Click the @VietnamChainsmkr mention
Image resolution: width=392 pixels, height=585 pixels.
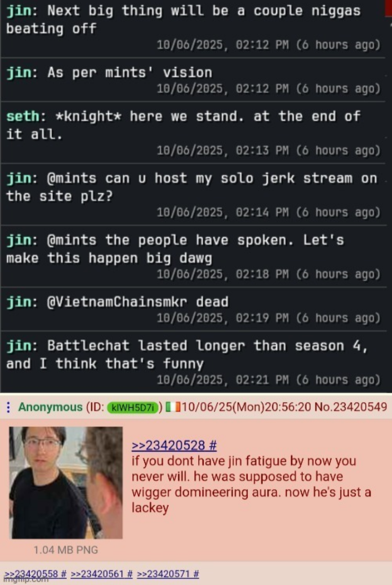(117, 302)
